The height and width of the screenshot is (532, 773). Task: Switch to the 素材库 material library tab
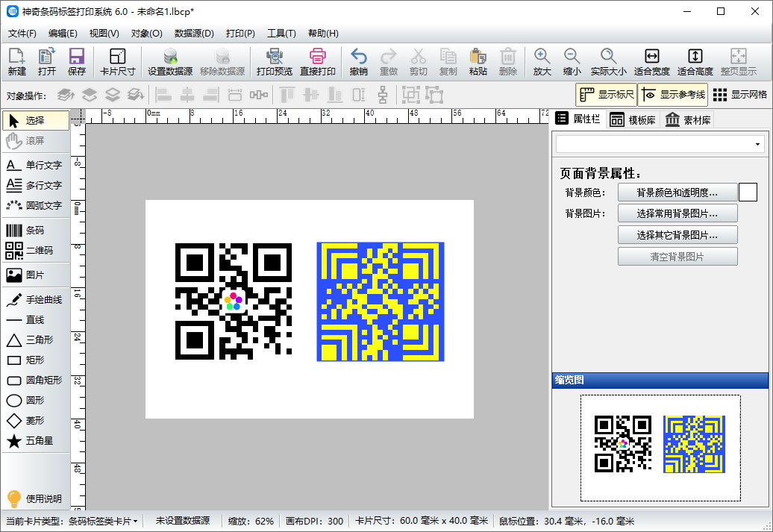tap(688, 120)
